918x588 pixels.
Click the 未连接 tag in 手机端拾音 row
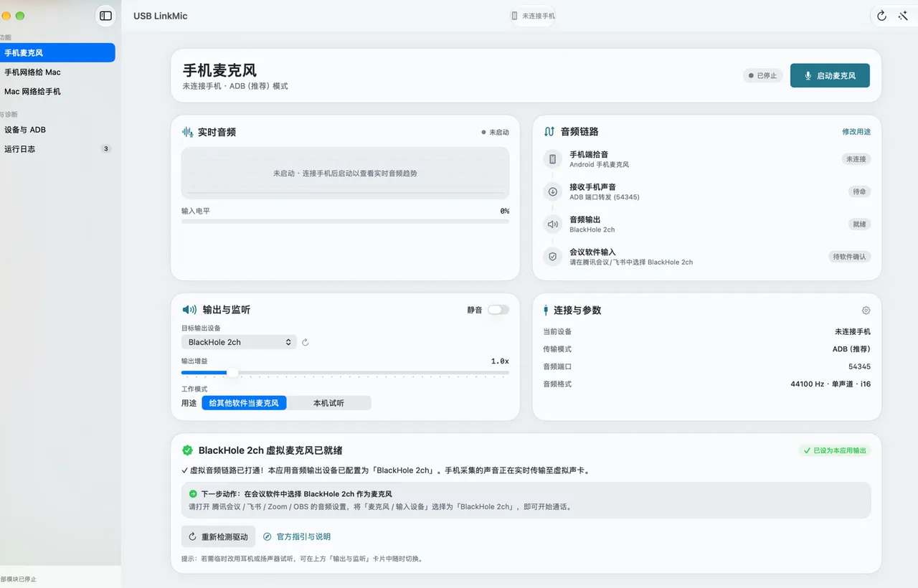pyautogui.click(x=856, y=159)
